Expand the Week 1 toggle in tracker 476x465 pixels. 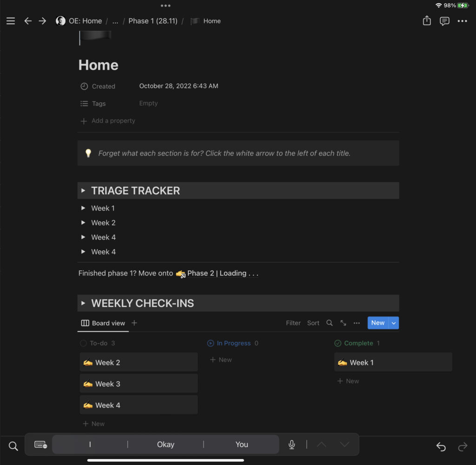point(83,208)
